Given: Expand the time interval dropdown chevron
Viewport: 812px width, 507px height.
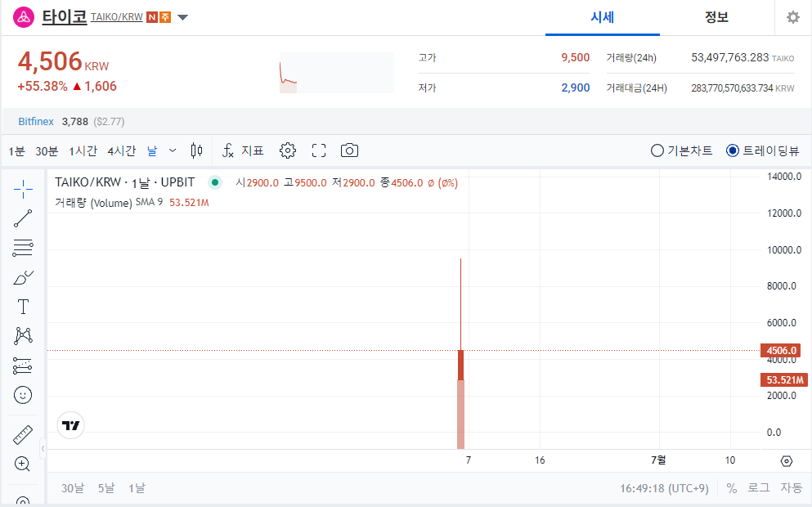Looking at the screenshot, I should click(x=173, y=150).
